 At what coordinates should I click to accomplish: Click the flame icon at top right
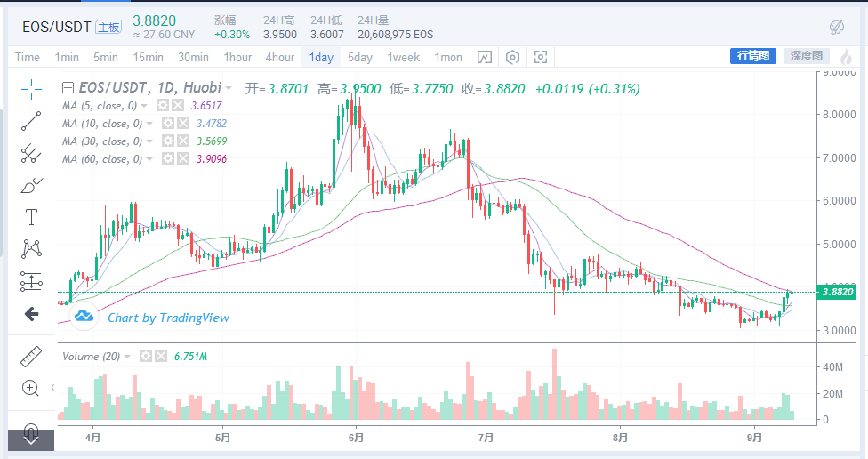[x=846, y=56]
